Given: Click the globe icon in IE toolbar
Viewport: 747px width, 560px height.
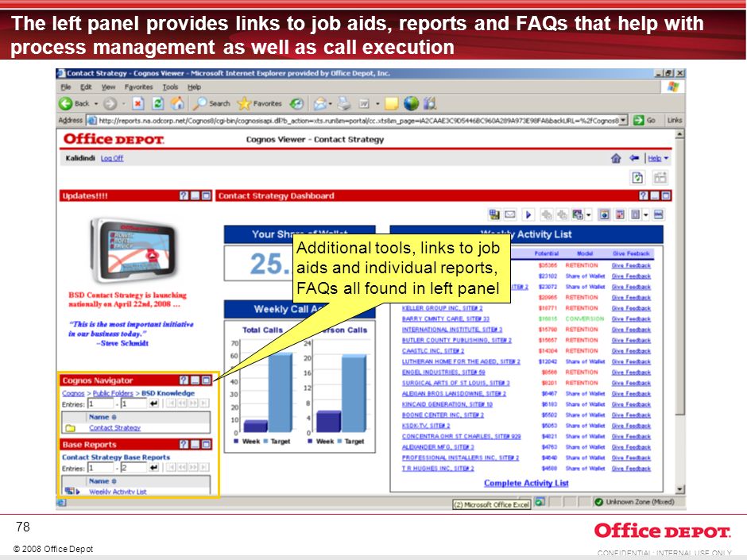Looking at the screenshot, I should pyautogui.click(x=411, y=103).
